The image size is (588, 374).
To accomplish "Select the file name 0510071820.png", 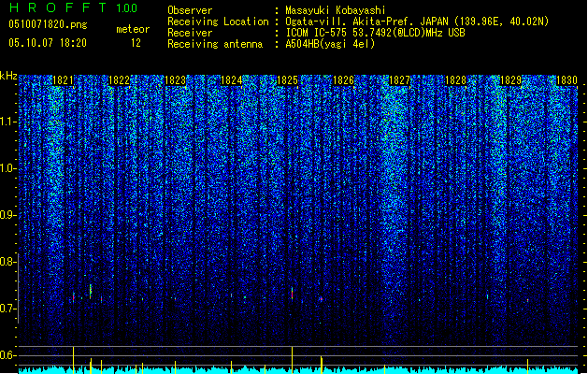I will [48, 25].
